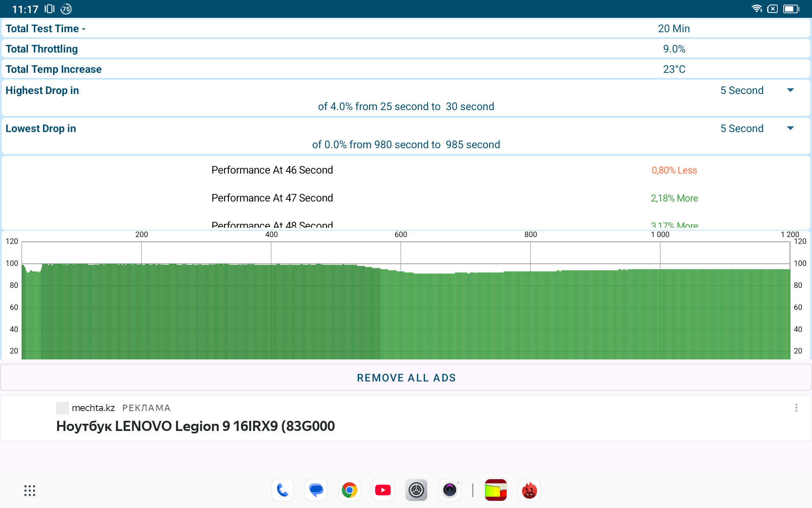Open the Camera app icon
Image resolution: width=812 pixels, height=508 pixels.
[450, 490]
